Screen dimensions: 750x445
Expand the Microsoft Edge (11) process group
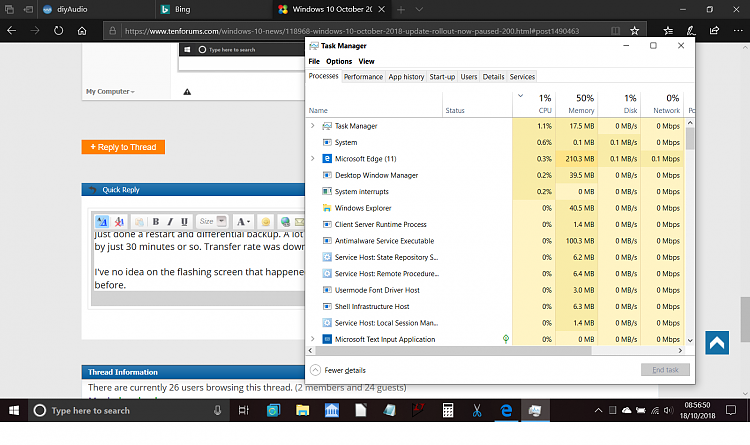coord(312,158)
